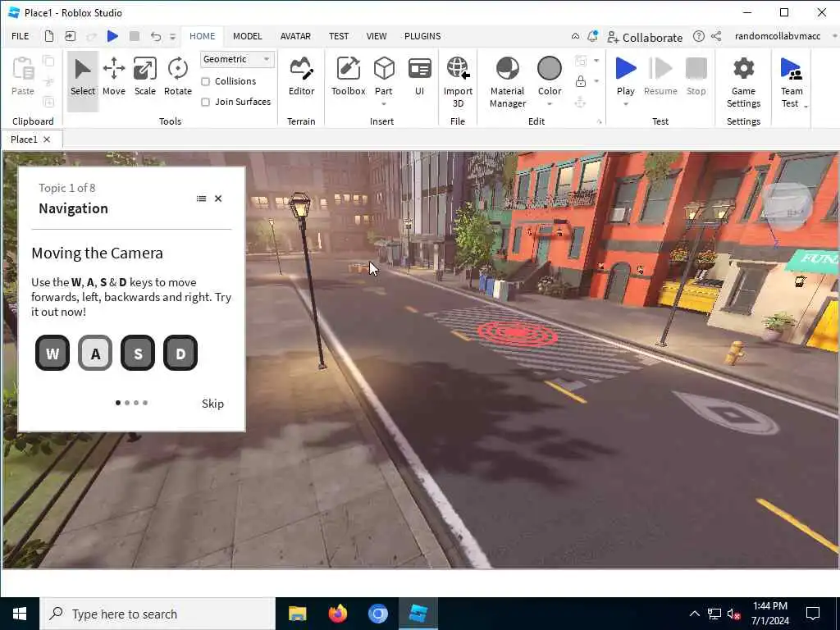Activate the Scale tool
The width and height of the screenshot is (840, 630).
pyautogui.click(x=144, y=77)
